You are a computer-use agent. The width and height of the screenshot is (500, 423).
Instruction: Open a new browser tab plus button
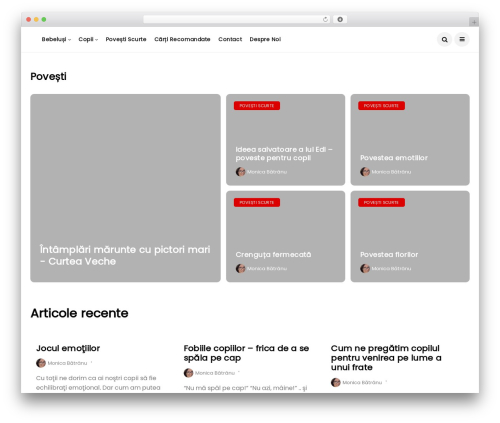tap(474, 22)
